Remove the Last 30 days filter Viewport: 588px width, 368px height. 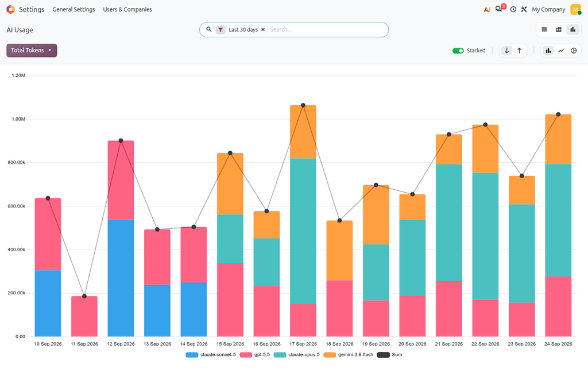[x=263, y=30]
